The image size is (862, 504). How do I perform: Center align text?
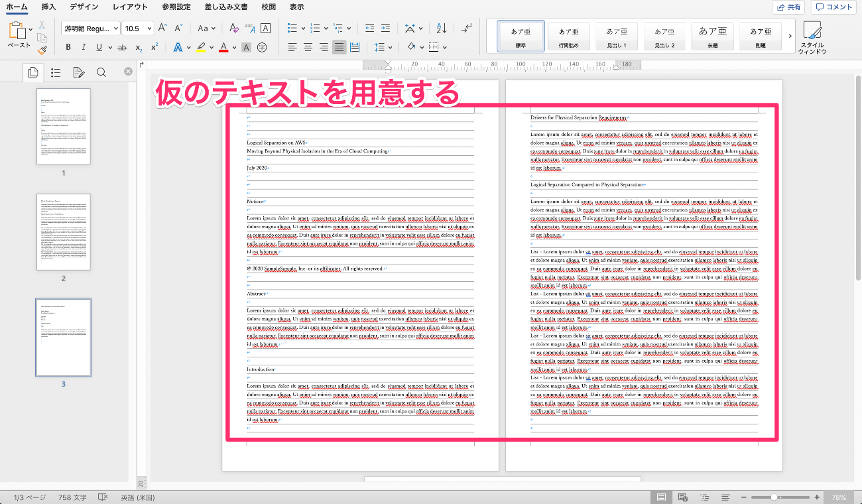(x=308, y=47)
